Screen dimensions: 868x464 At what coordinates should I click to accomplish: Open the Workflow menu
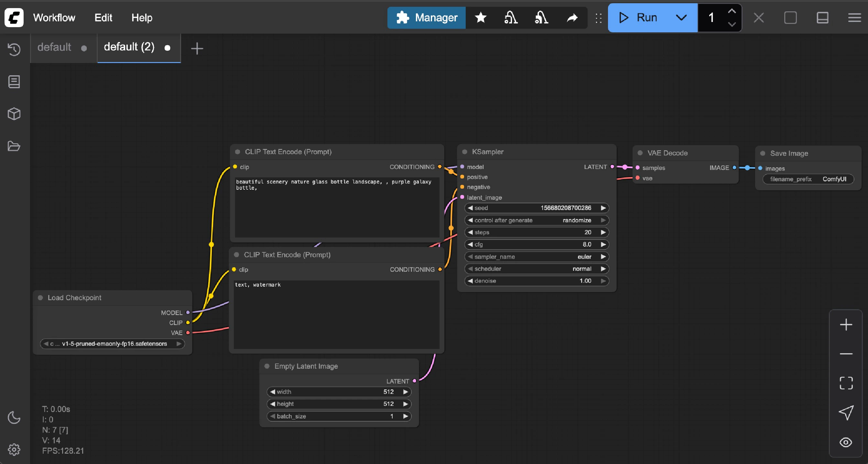pos(54,17)
